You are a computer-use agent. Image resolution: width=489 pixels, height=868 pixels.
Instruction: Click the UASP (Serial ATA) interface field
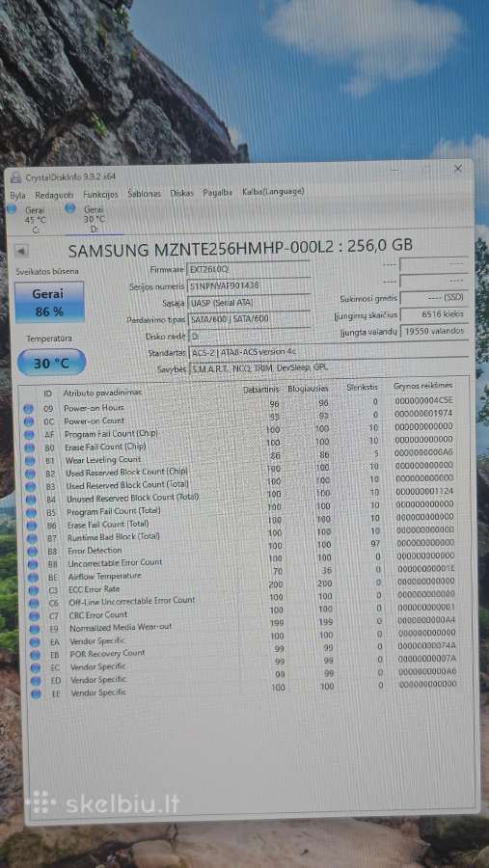[248, 303]
